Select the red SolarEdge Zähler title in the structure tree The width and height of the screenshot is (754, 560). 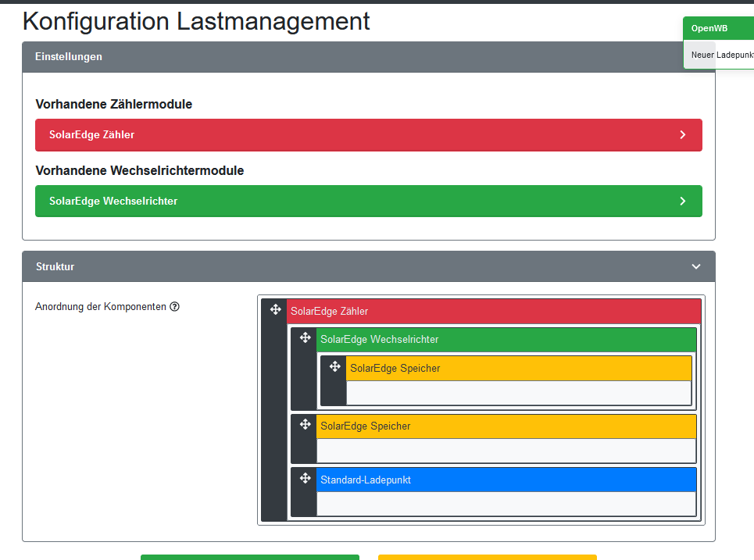tap(492, 311)
